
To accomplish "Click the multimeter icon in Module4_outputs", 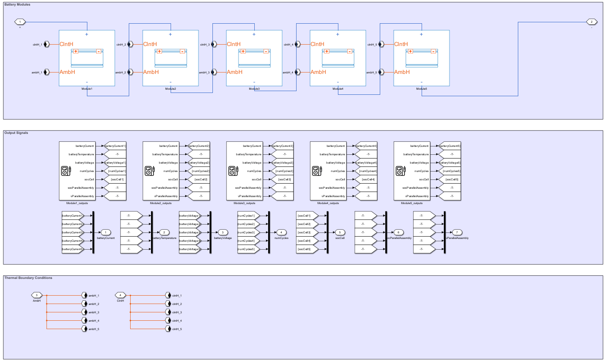I will pyautogui.click(x=317, y=171).
